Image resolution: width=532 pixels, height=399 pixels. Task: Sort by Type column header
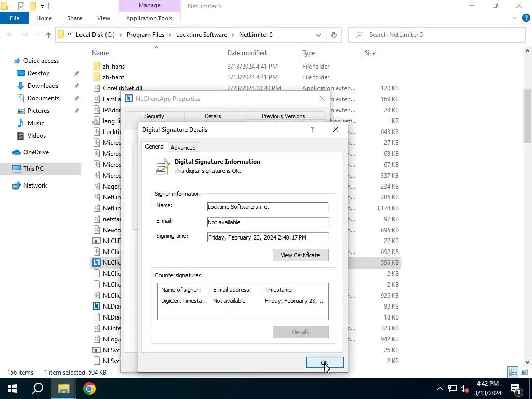(x=309, y=53)
